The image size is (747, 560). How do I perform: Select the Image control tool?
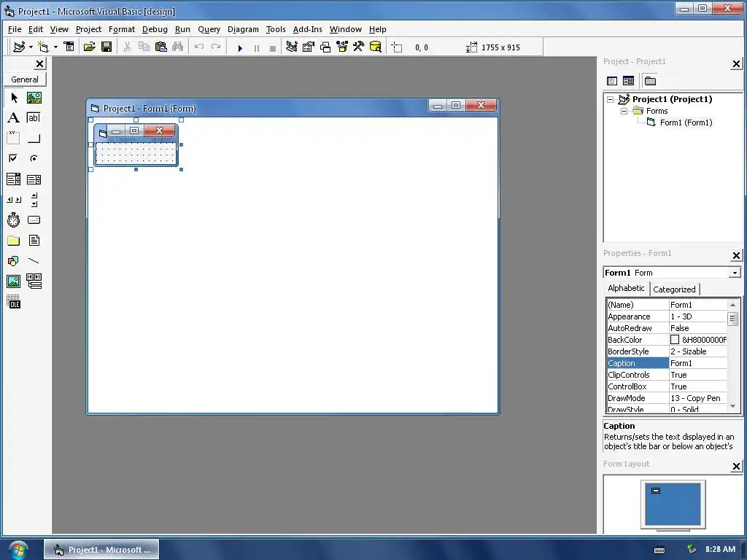click(14, 281)
